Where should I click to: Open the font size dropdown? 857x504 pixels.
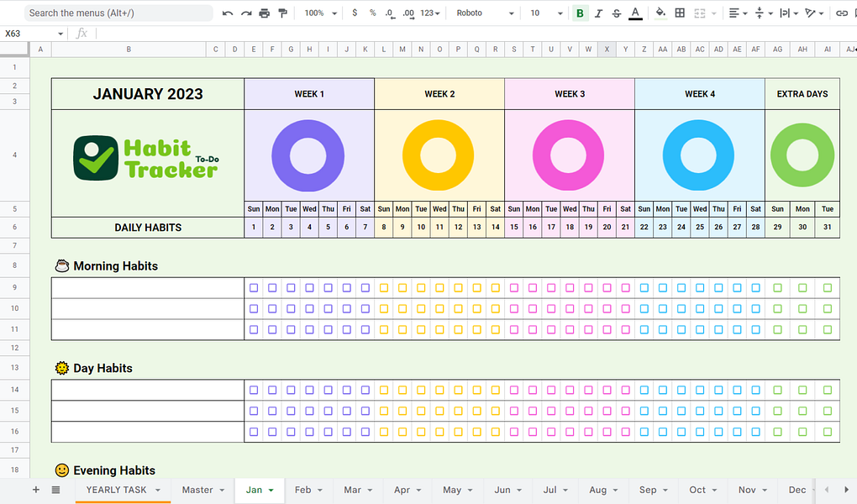pos(546,13)
